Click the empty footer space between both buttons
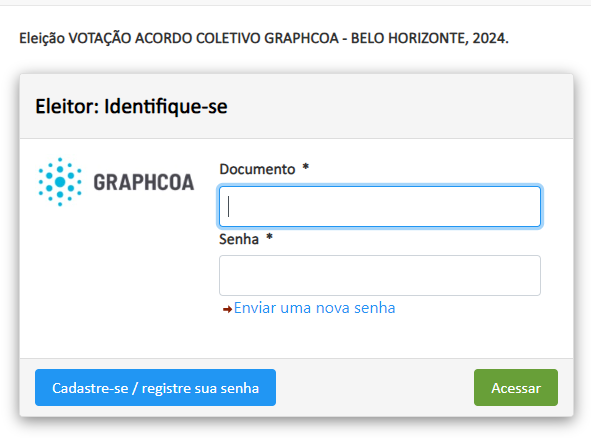 point(375,388)
